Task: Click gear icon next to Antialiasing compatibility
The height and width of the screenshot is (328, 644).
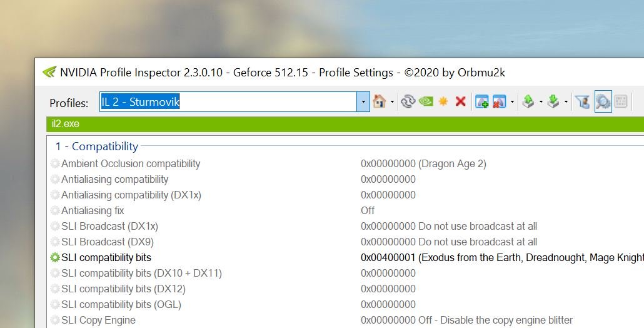Action: click(x=55, y=179)
